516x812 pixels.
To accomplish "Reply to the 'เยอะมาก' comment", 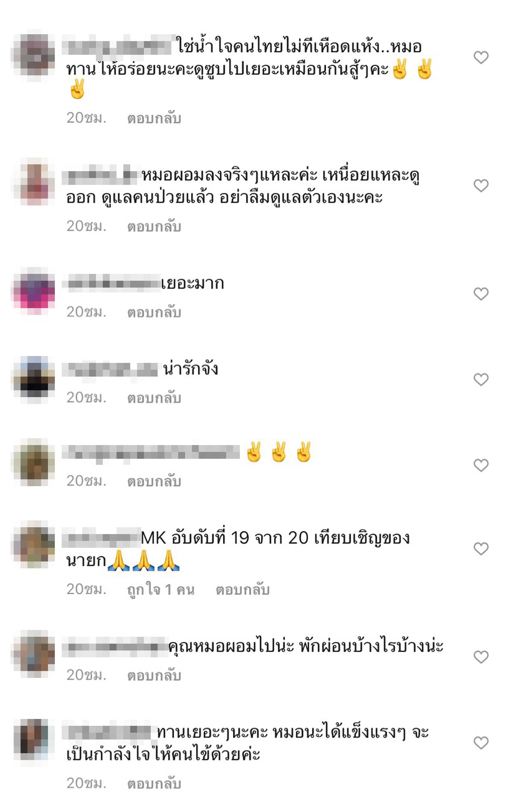I will (x=154, y=312).
